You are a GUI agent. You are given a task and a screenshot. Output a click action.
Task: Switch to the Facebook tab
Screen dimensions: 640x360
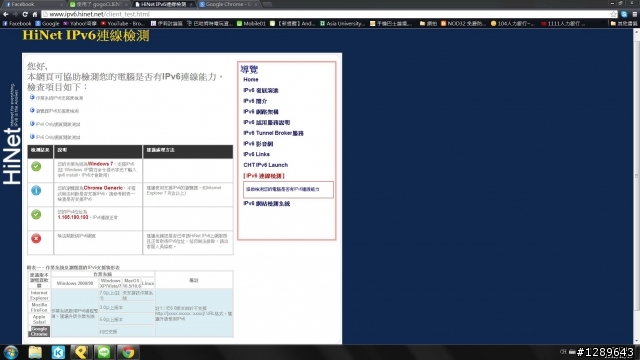coord(33,4)
